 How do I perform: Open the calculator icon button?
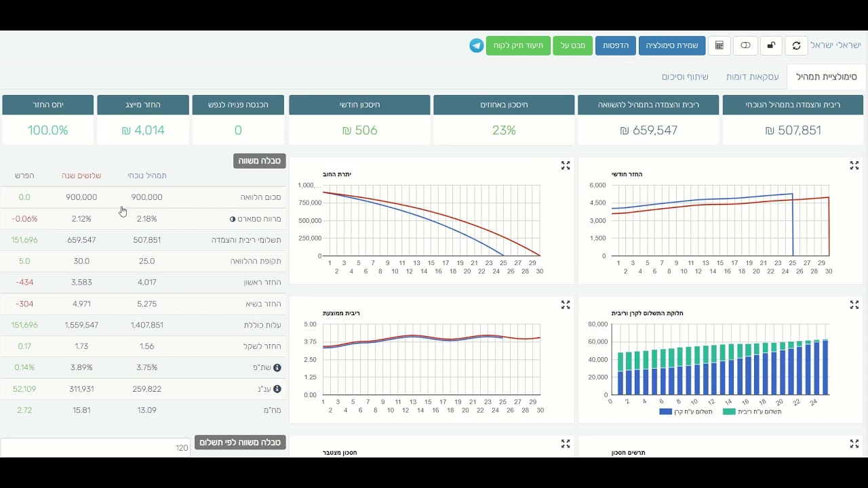(x=719, y=45)
